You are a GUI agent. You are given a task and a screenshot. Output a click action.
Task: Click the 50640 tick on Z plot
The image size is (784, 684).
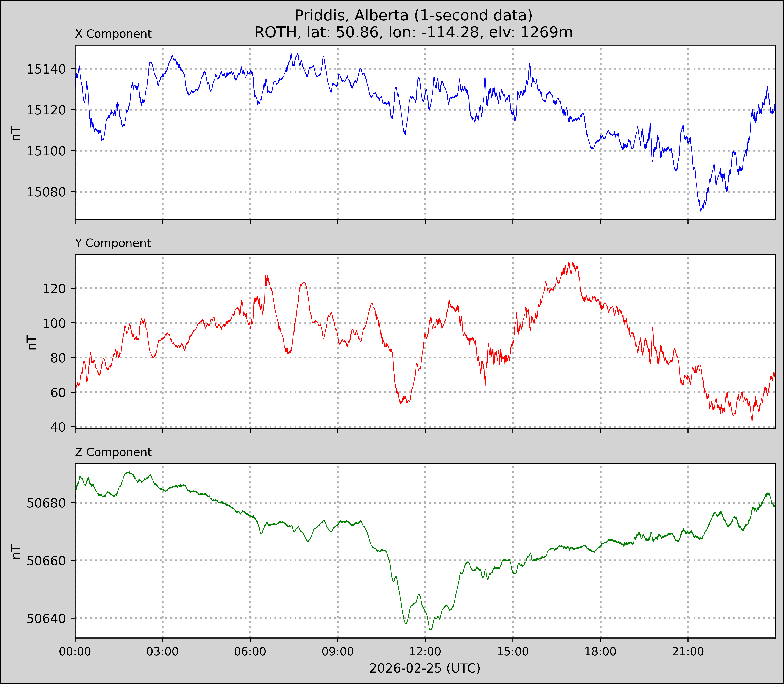coord(46,618)
